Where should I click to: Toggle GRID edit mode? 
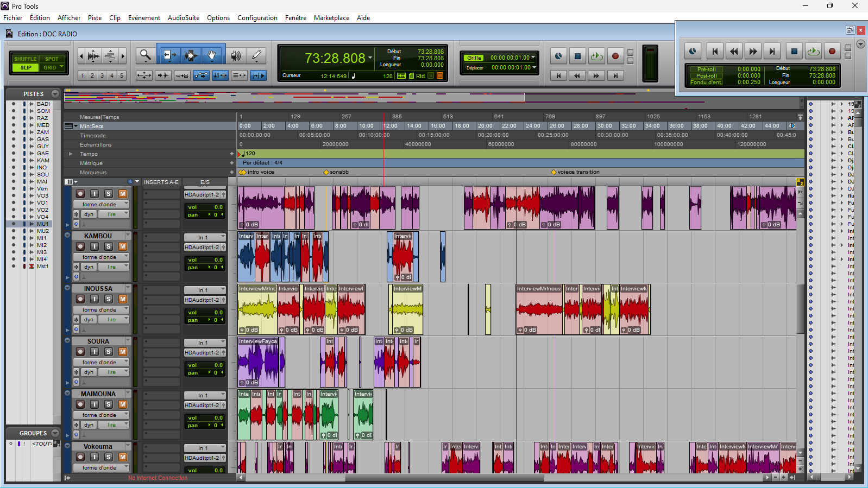[x=52, y=68]
